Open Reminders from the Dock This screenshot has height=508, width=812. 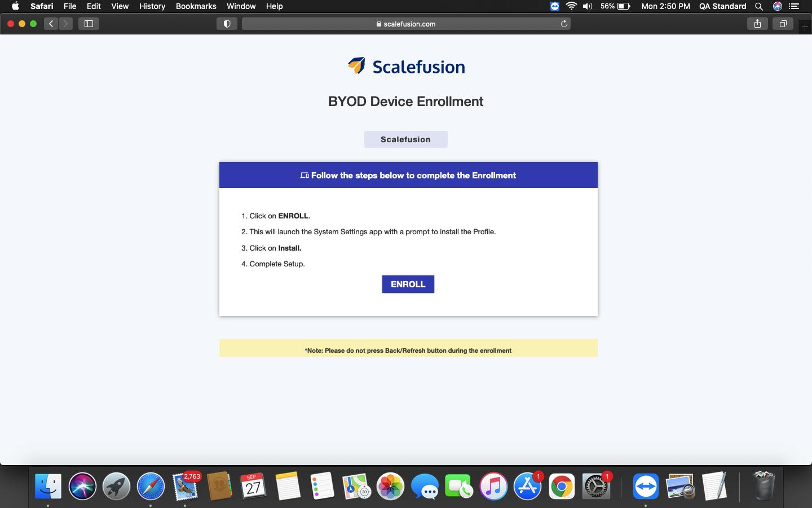[322, 486]
